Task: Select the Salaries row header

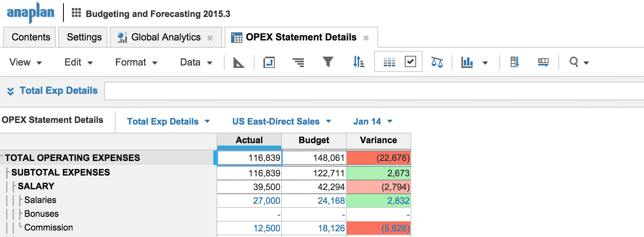Action: coord(40,200)
